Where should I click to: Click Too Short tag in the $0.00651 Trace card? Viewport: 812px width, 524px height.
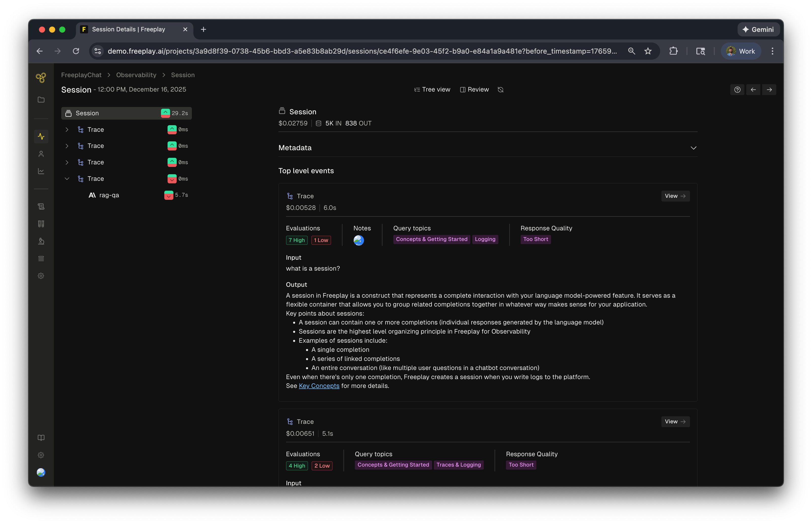pyautogui.click(x=521, y=465)
